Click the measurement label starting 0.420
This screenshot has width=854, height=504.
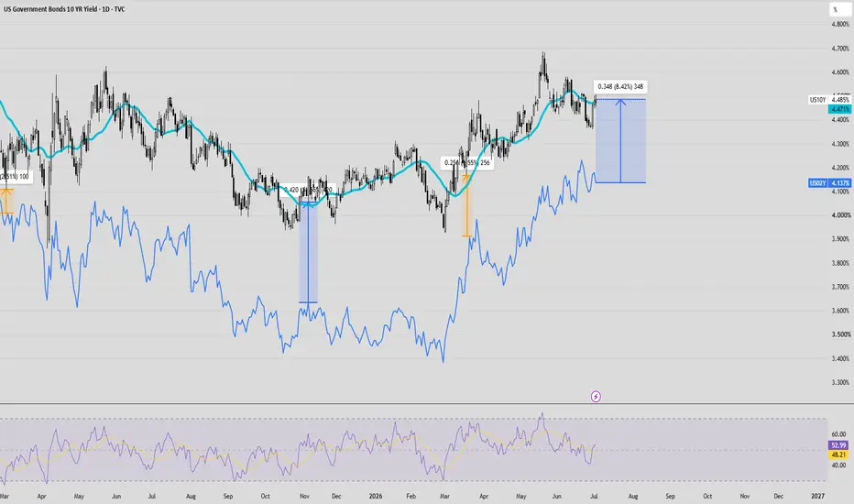[308, 191]
